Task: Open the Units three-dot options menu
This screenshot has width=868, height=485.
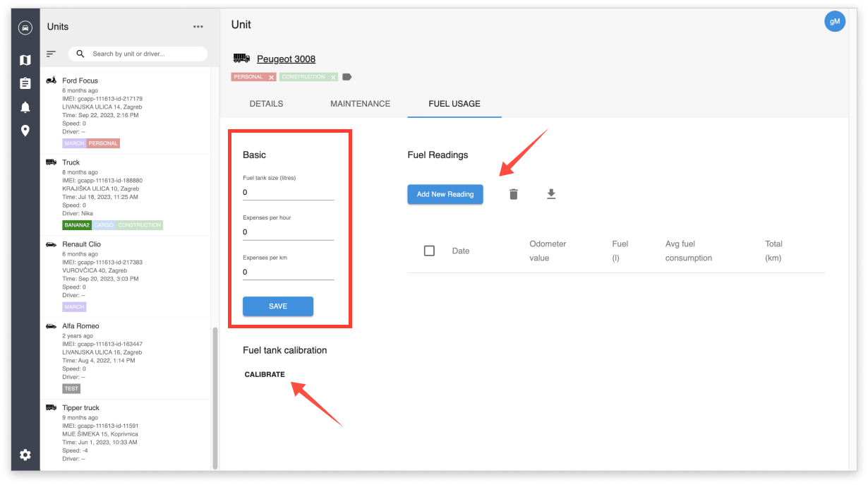Action: click(x=198, y=26)
